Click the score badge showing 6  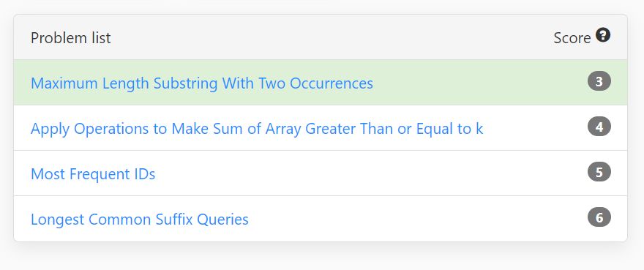tap(599, 217)
